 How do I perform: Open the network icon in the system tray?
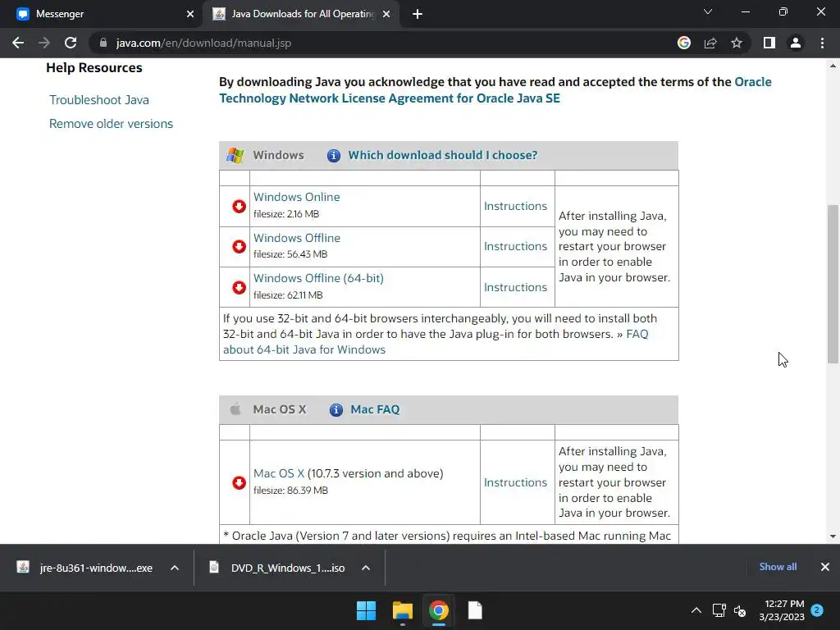pos(719,610)
